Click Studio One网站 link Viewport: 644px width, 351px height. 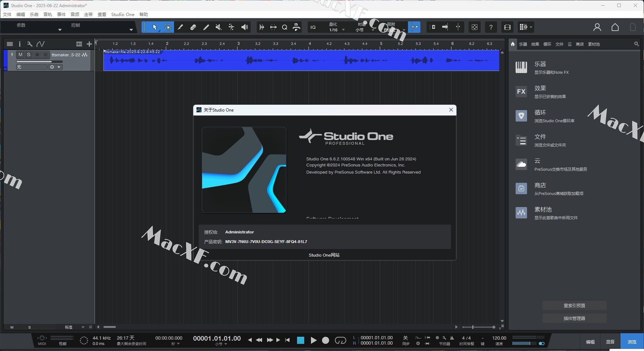[x=324, y=255]
